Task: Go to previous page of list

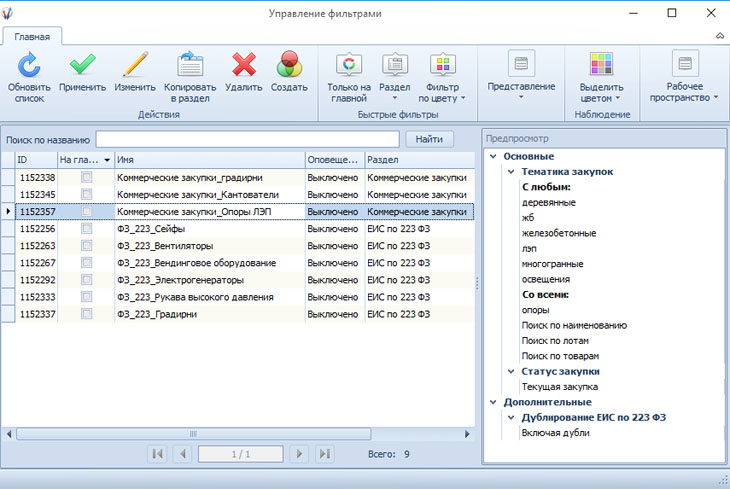Action: click(183, 454)
